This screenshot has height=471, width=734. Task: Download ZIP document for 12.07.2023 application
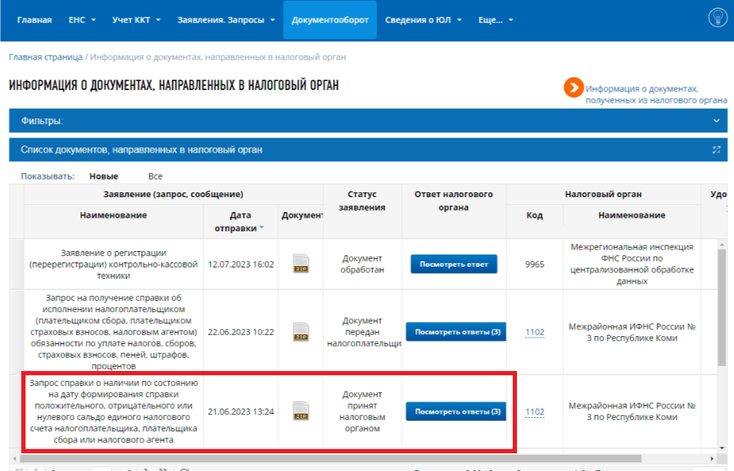301,264
